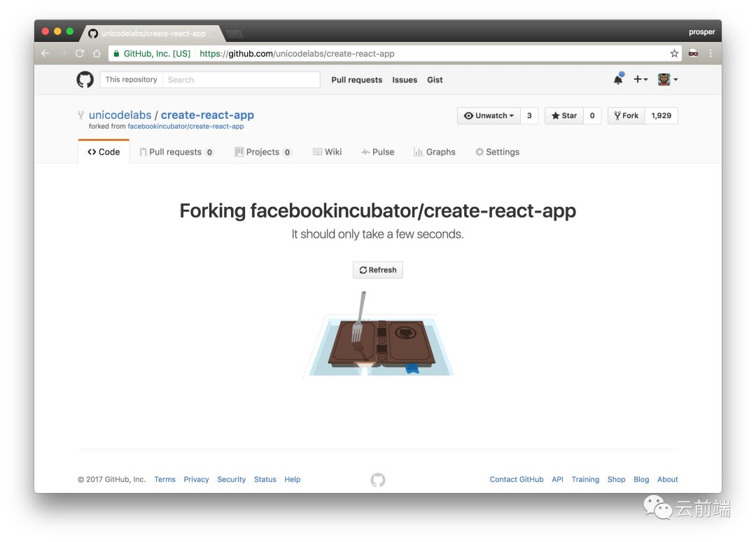
Task: Open the API footer link
Action: point(557,479)
